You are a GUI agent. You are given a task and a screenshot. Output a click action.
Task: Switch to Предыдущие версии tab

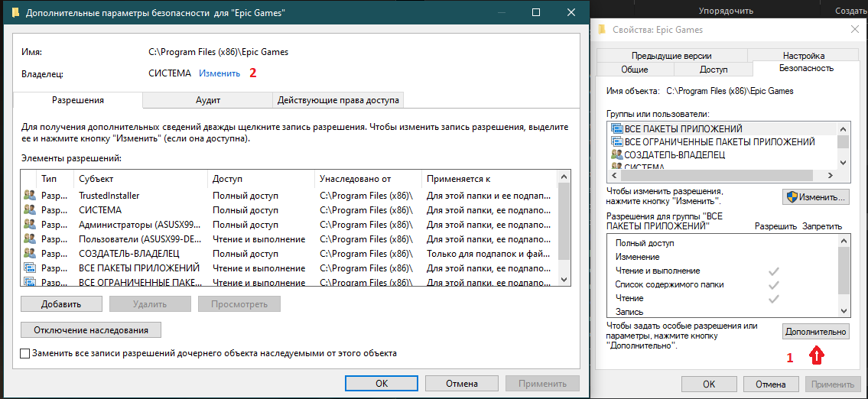tap(671, 55)
